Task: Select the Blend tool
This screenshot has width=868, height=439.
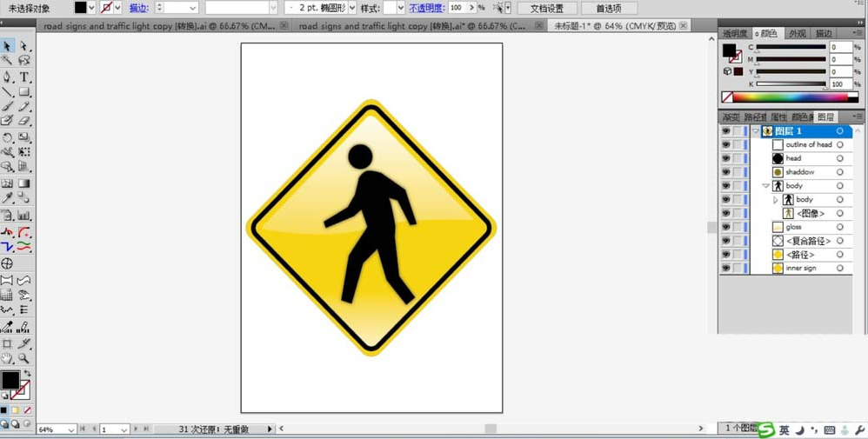Action: click(x=23, y=197)
